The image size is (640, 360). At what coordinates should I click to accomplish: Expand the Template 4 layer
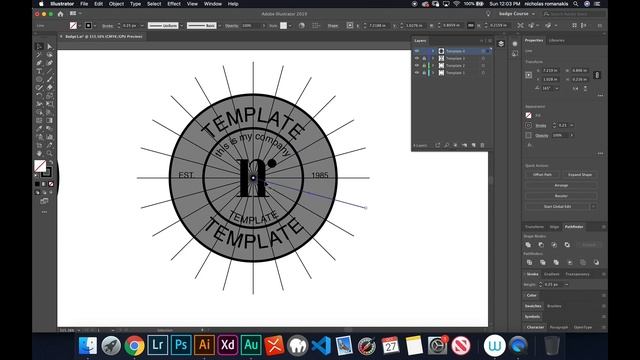pos(433,51)
